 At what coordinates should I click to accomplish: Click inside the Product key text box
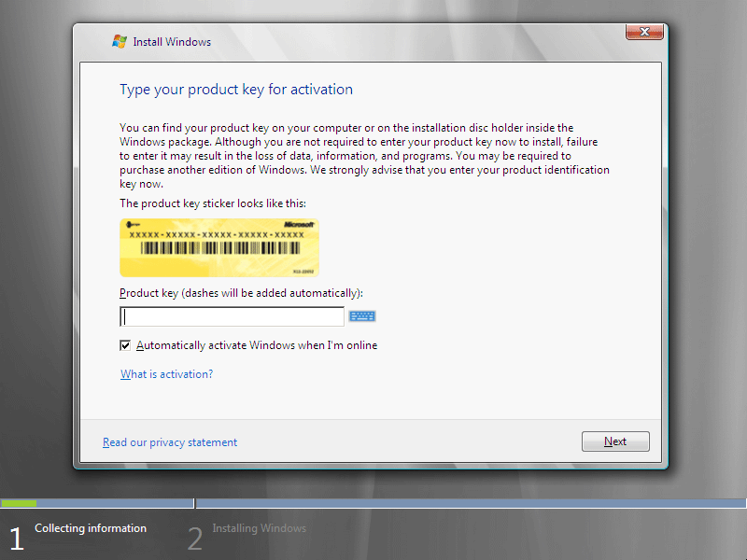(x=232, y=316)
